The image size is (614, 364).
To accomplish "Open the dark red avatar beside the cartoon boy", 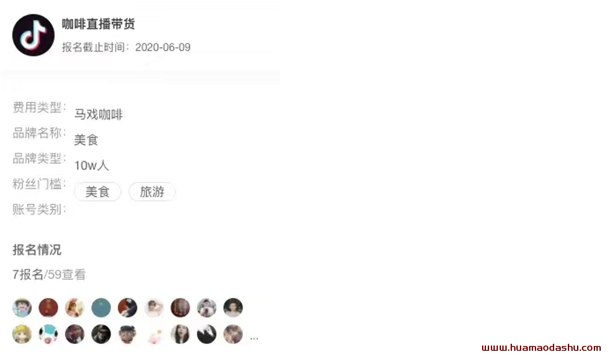I will pyautogui.click(x=48, y=308).
